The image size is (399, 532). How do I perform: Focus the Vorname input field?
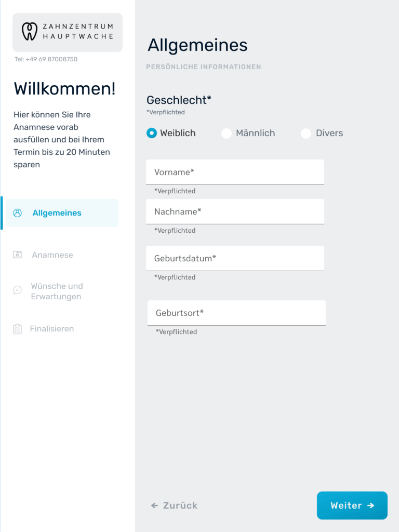(x=235, y=172)
